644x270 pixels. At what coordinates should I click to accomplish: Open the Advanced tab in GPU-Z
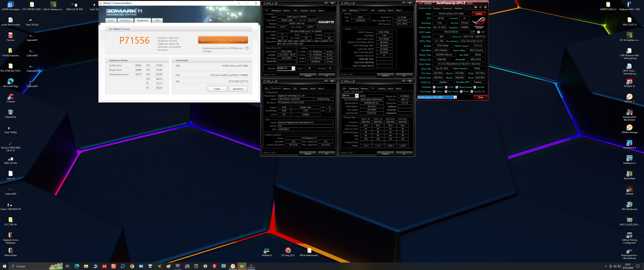pyautogui.click(x=447, y=8)
